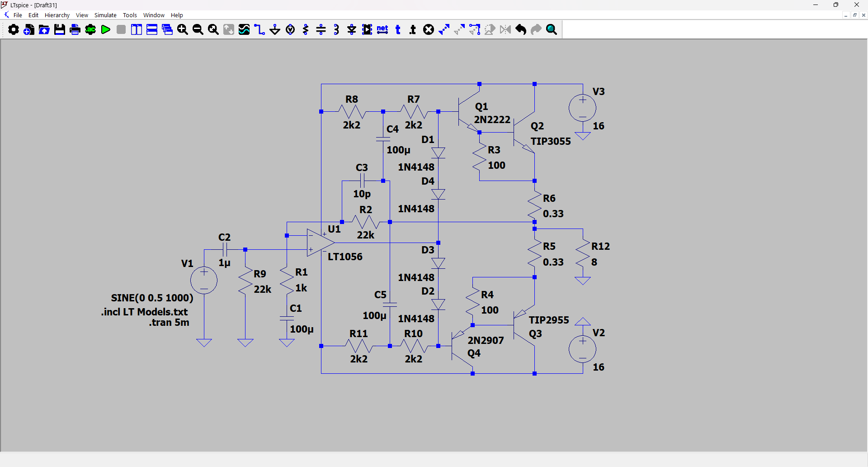Select the Diode component tool
The image size is (868, 467).
click(x=352, y=30)
